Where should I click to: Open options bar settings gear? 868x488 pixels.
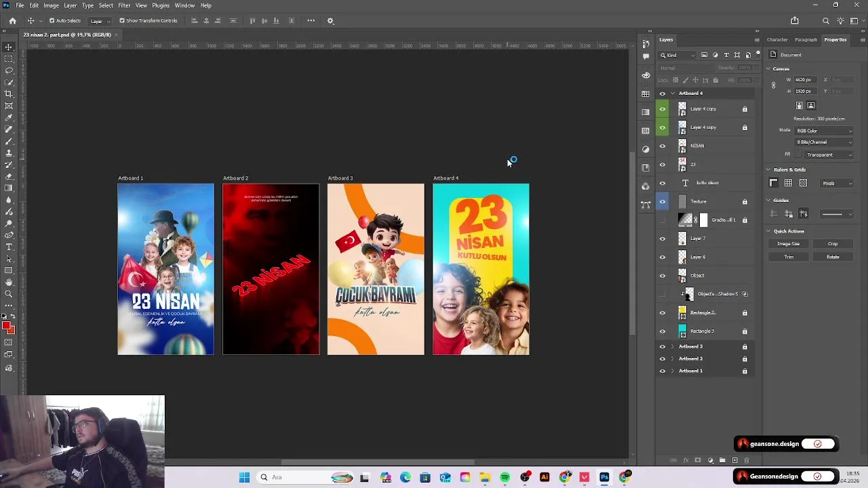(x=330, y=20)
